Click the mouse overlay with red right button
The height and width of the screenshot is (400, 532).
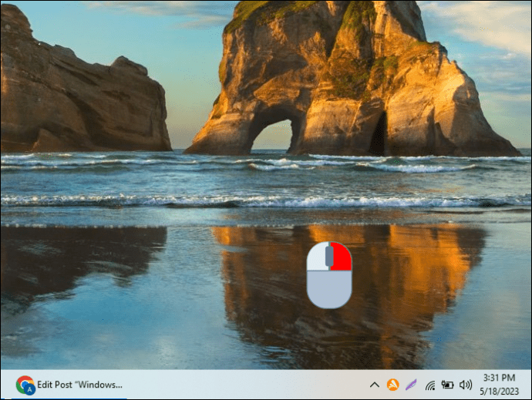(329, 275)
